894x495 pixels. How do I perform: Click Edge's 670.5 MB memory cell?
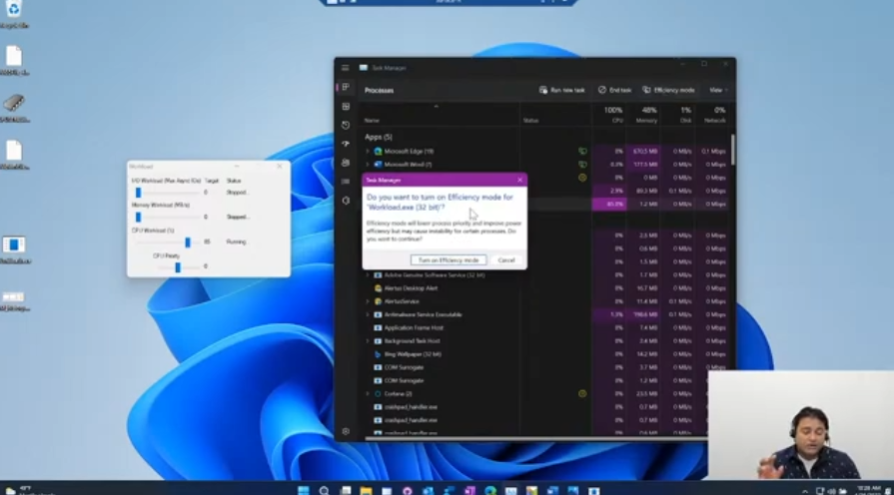[x=644, y=152]
